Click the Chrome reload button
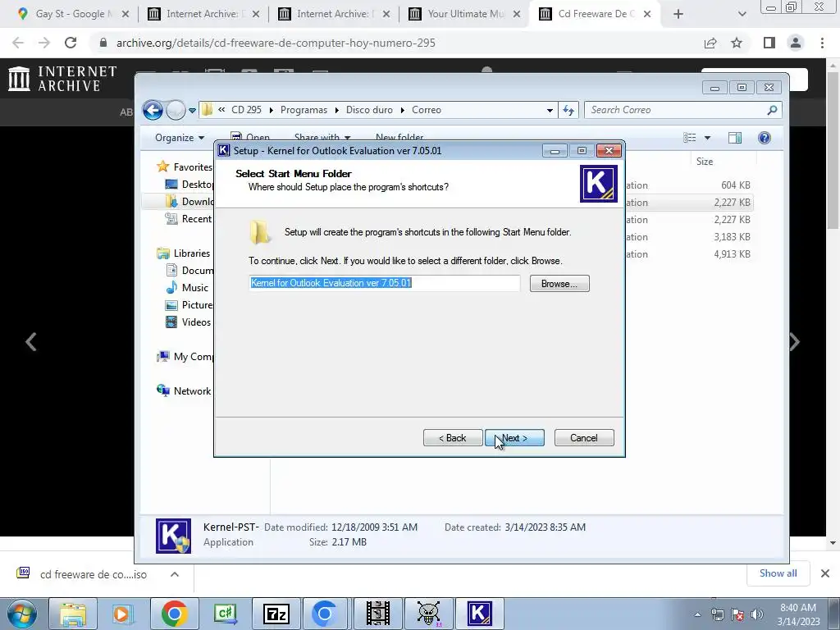 71,43
